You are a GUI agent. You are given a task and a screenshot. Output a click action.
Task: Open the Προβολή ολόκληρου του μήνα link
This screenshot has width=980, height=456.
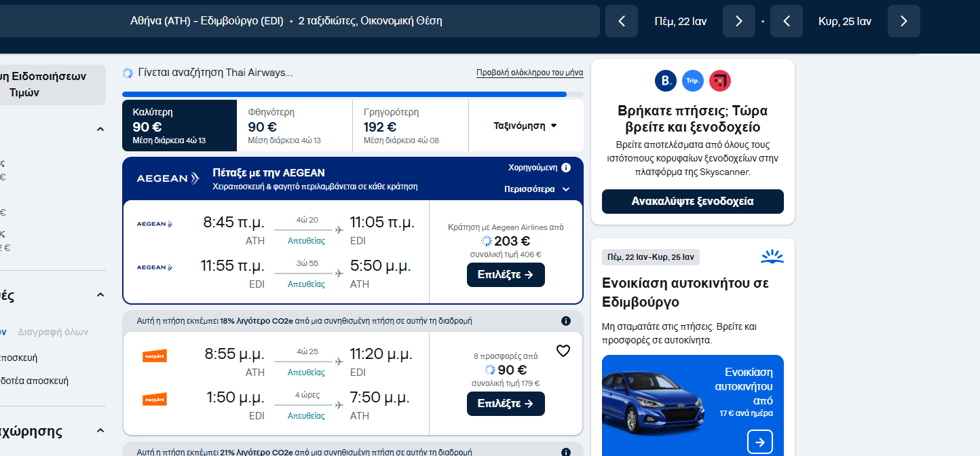[529, 73]
